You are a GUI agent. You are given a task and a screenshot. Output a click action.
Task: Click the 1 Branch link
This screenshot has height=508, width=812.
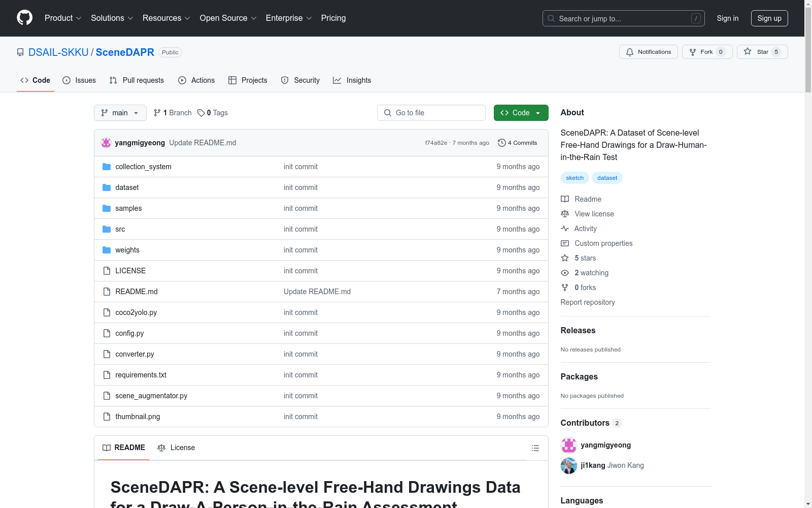pyautogui.click(x=173, y=113)
